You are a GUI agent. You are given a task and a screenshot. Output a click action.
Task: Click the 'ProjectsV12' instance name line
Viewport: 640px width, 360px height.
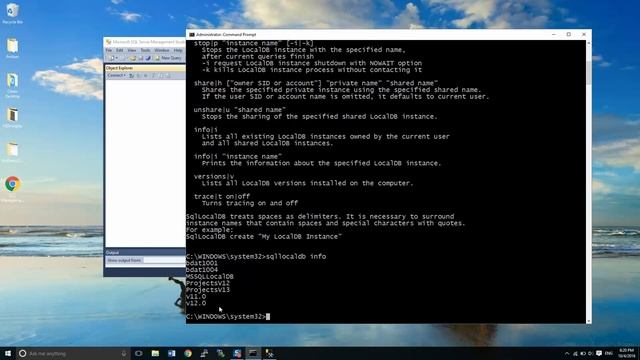point(208,283)
